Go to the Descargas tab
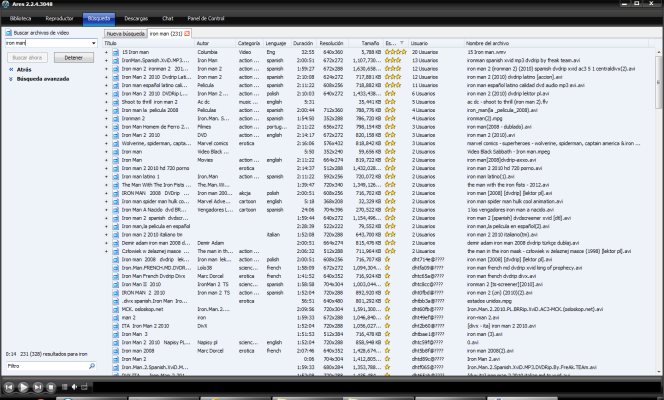The width and height of the screenshot is (664, 400). tap(136, 19)
